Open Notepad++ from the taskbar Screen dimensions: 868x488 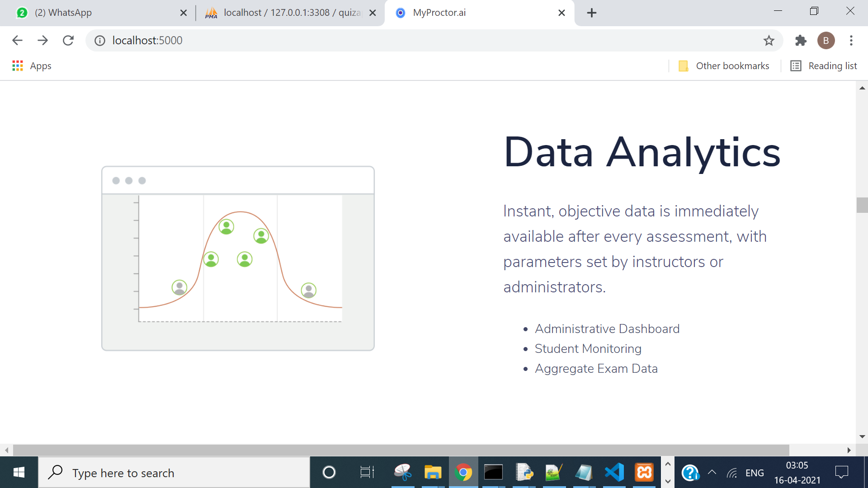coord(554,472)
